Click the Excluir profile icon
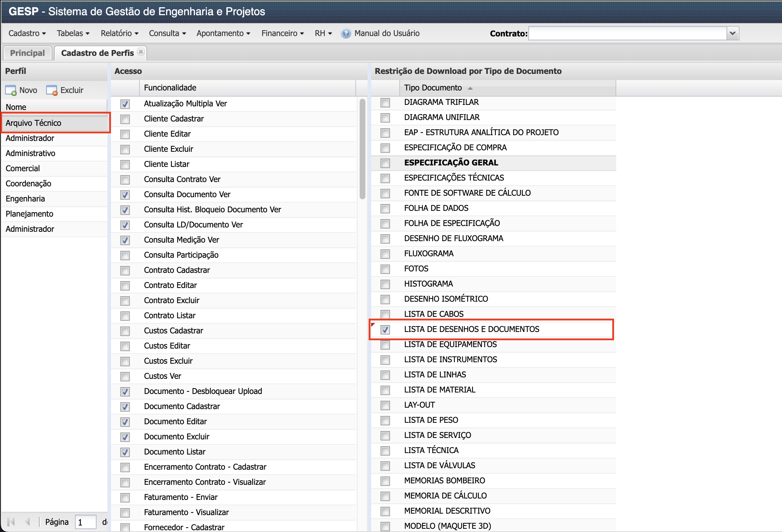This screenshot has width=782, height=532. point(52,90)
